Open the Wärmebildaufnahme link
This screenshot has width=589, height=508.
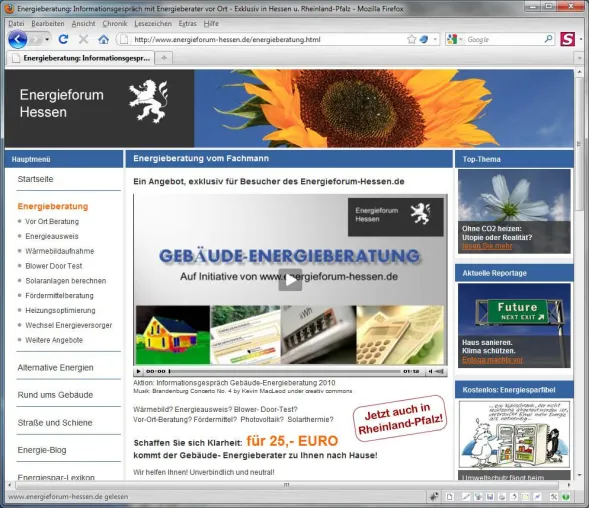click(60, 251)
